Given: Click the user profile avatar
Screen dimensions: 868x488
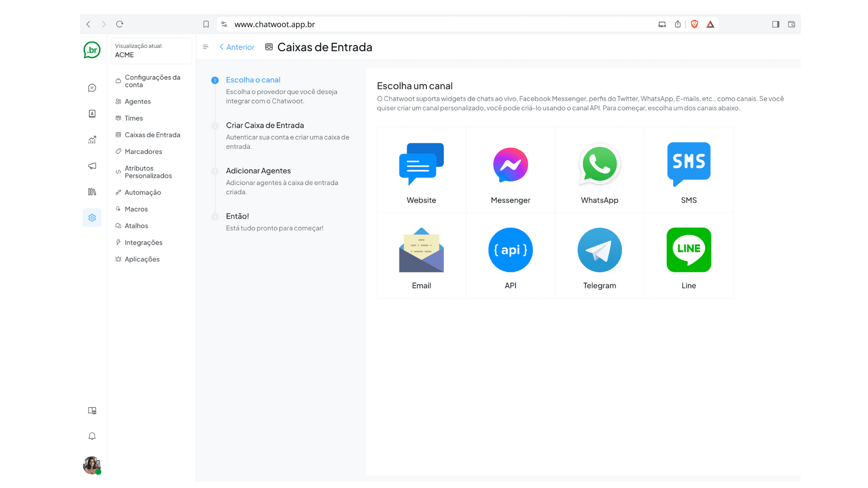Looking at the screenshot, I should (92, 465).
